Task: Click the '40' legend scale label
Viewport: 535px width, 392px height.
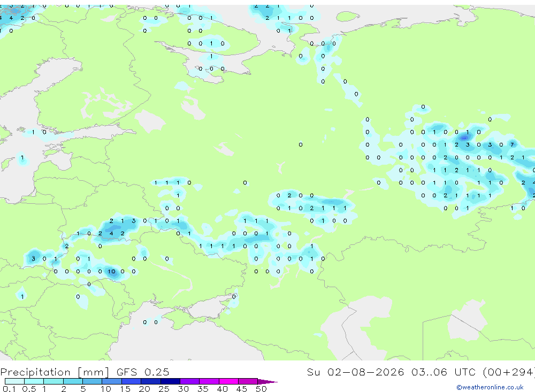Action: click(x=222, y=389)
